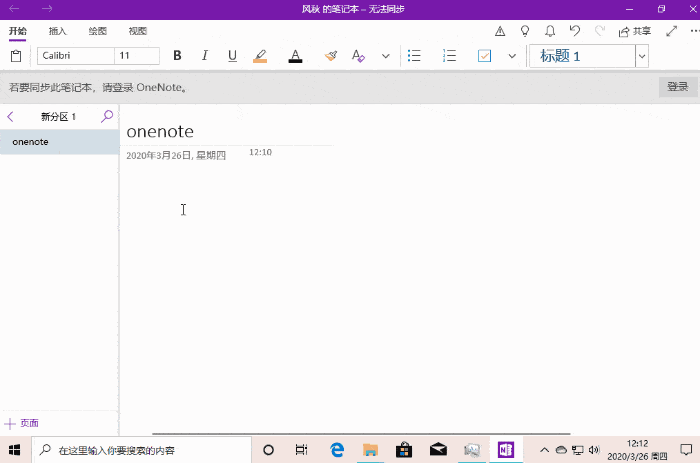
Task: Click the redo arrow
Action: (x=600, y=31)
